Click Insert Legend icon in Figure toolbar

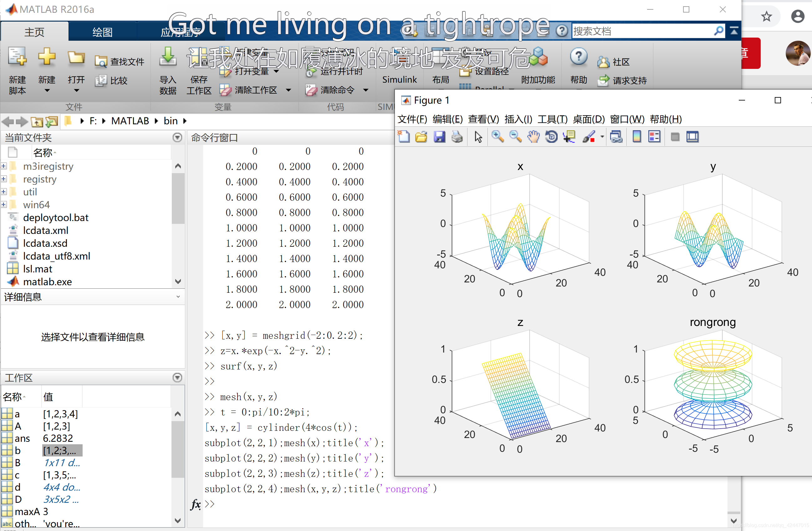(x=654, y=137)
